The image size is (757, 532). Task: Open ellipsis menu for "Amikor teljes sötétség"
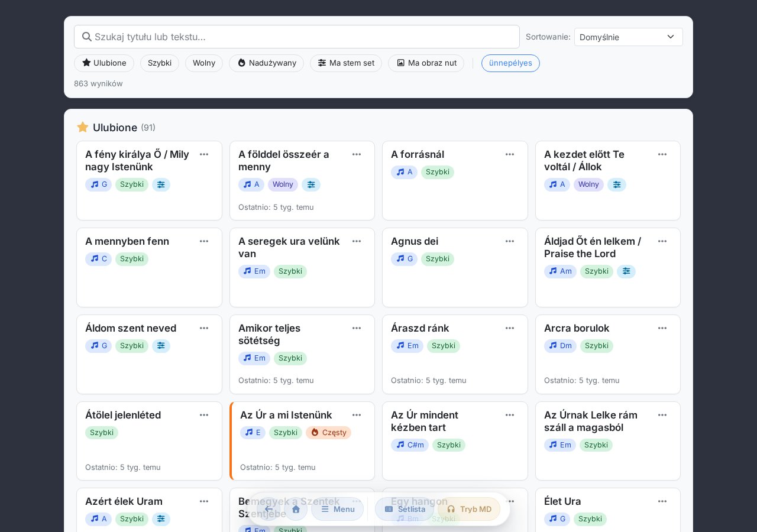coord(357,328)
